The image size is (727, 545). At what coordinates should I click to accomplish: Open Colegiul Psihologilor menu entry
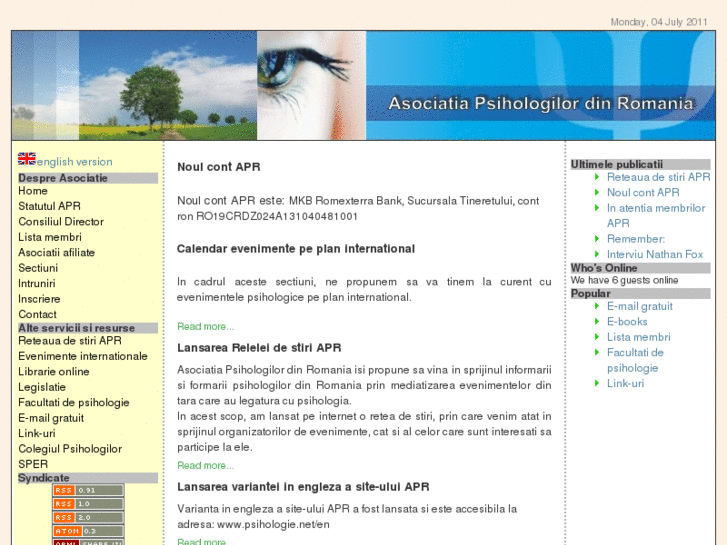(x=70, y=449)
